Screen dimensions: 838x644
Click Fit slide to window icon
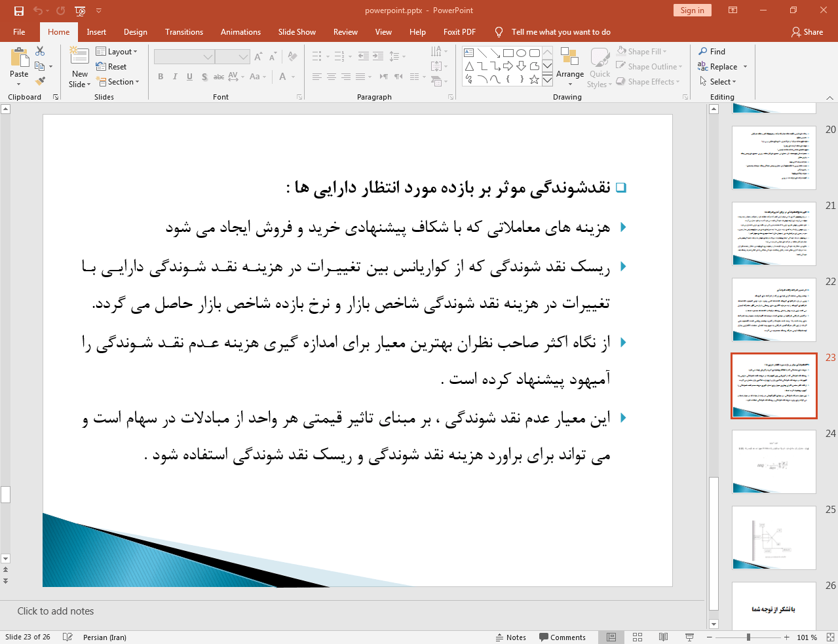coord(830,637)
